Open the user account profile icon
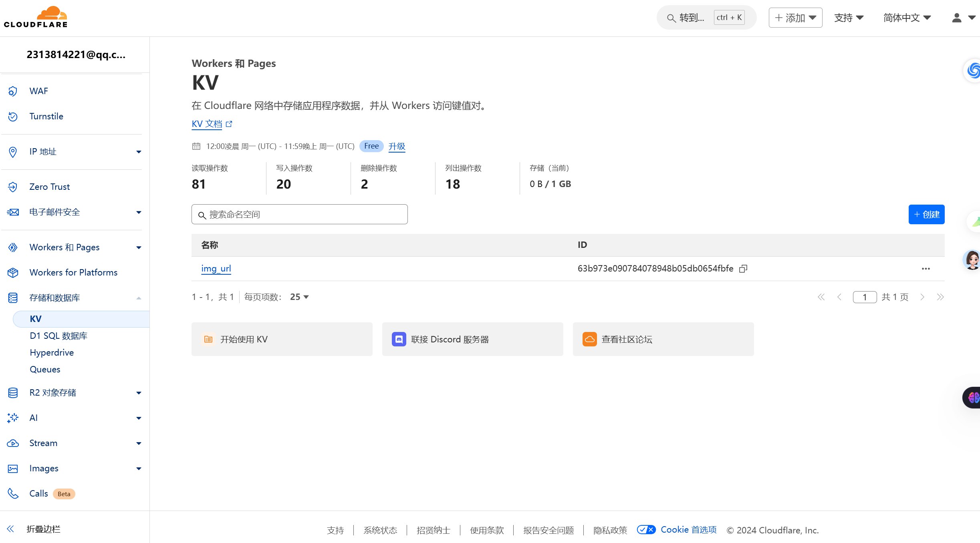Screen dimensions: 980x543 (x=957, y=18)
